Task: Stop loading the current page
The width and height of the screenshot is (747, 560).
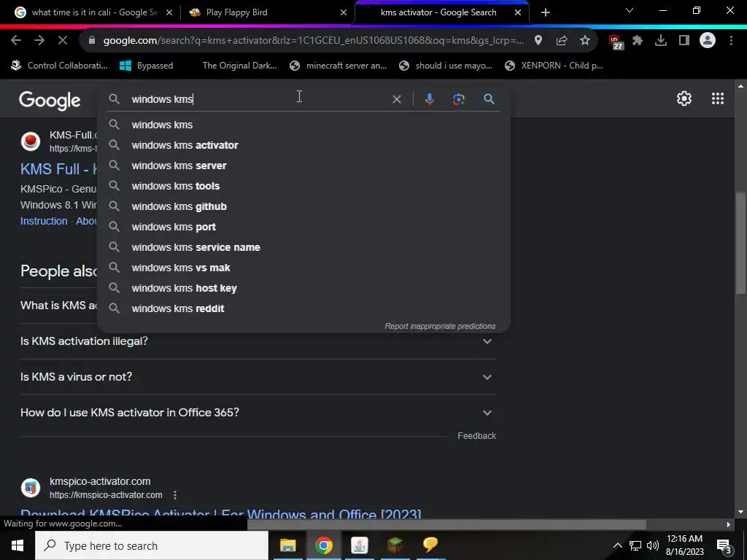Action: tap(63, 41)
